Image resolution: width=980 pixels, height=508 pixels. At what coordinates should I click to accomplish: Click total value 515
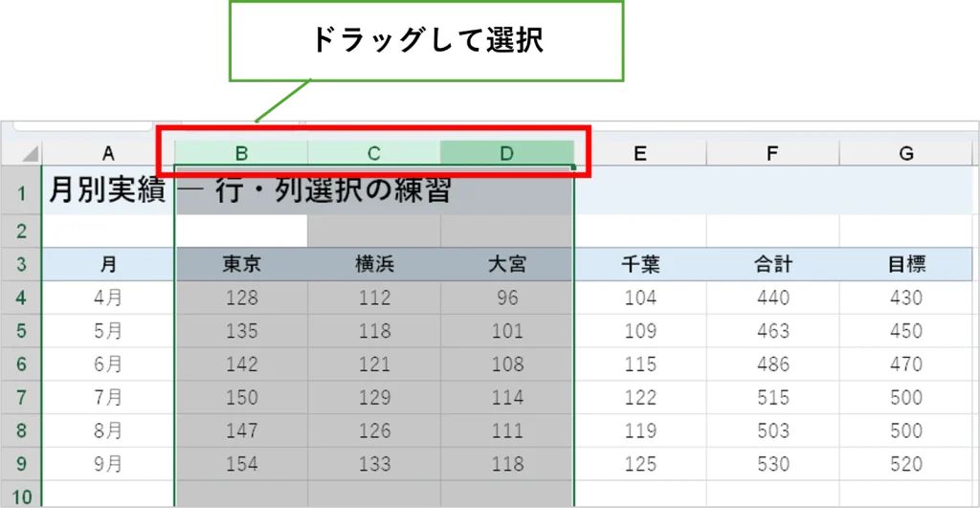coord(772,397)
